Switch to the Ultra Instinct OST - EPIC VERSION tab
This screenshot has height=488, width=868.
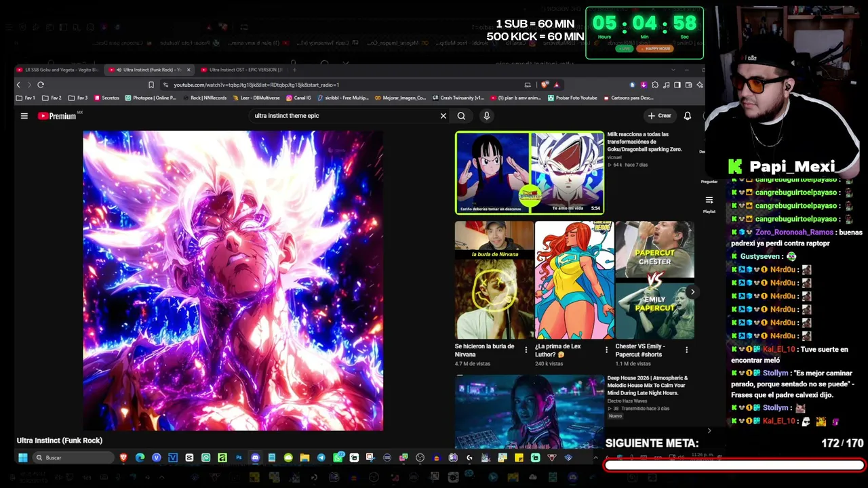[242, 70]
